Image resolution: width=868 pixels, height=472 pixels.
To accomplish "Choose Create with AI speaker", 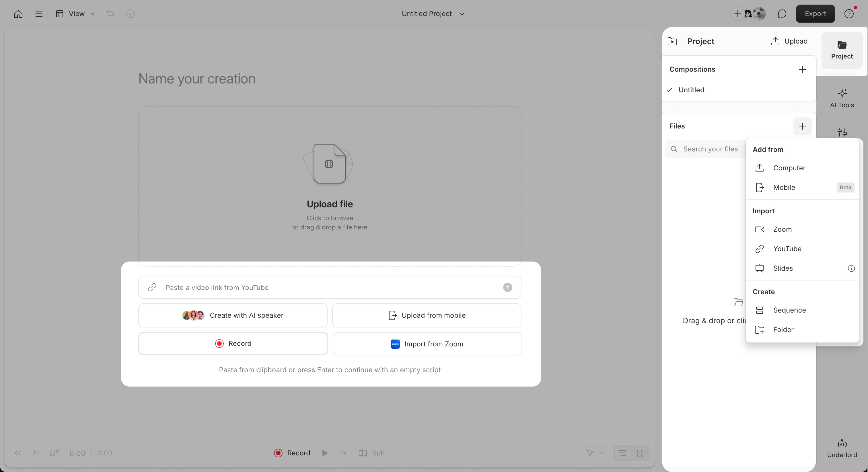I will click(x=233, y=315).
